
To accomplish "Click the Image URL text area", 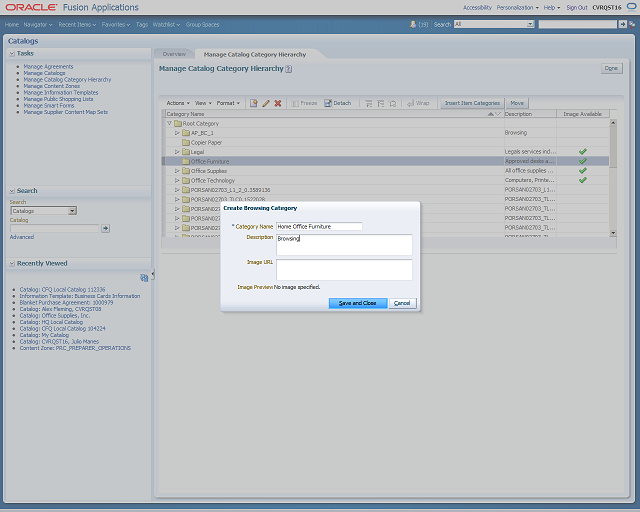I will 344,270.
